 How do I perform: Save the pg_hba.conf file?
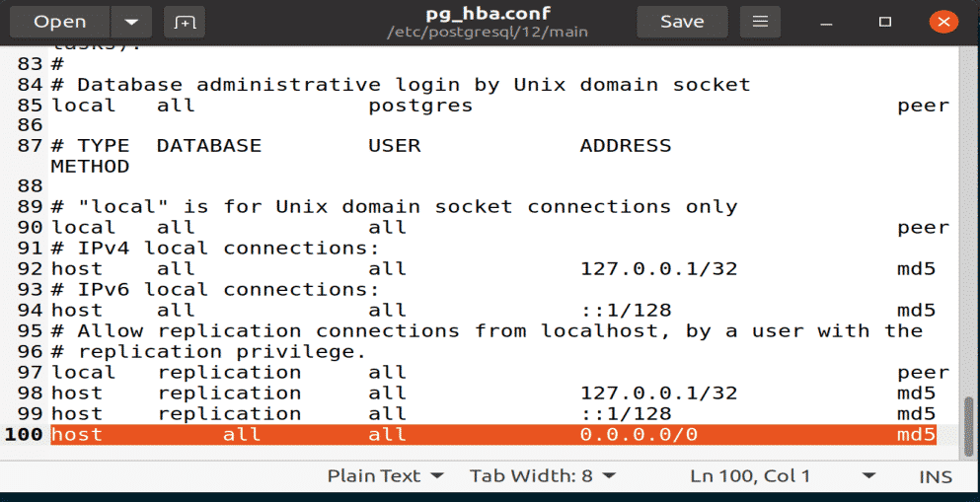pyautogui.click(x=682, y=22)
